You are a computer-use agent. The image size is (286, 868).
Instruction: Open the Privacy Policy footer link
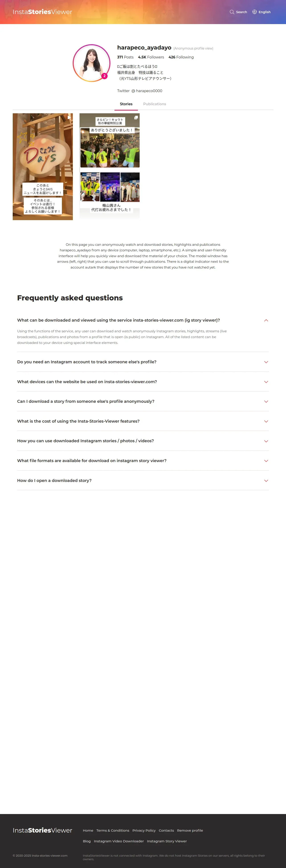tap(144, 831)
